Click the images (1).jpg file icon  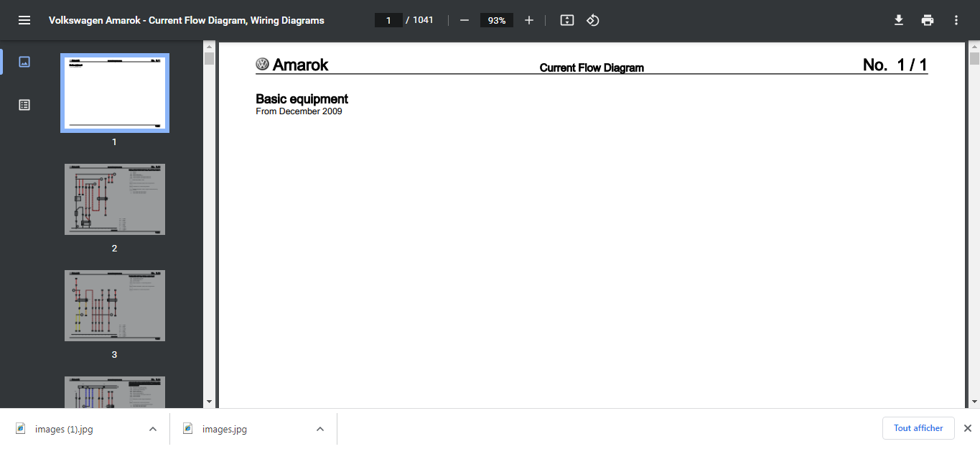coord(21,428)
